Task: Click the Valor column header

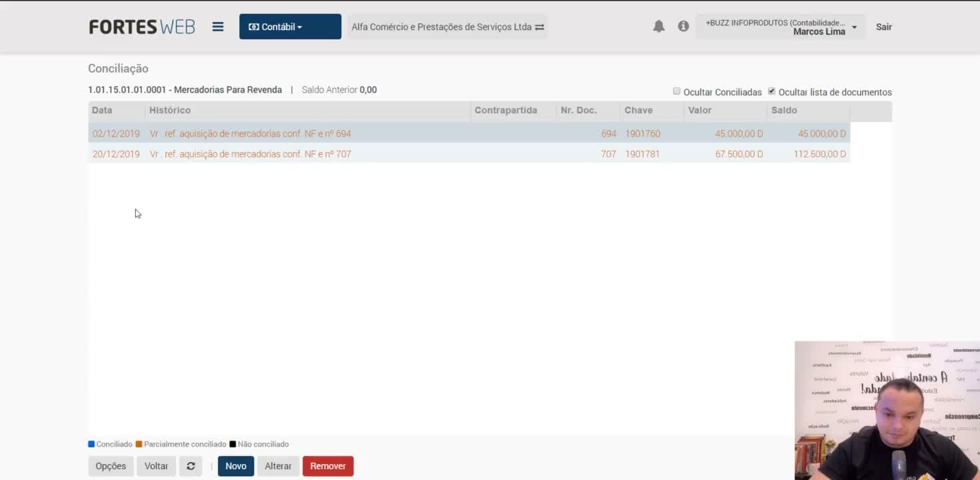Action: pos(725,111)
